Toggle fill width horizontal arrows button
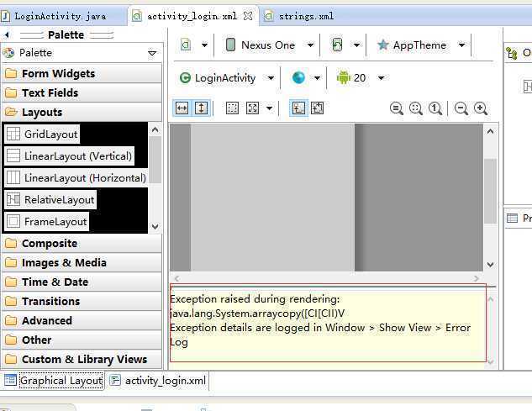Screen dimensions: 532x411 182,108
